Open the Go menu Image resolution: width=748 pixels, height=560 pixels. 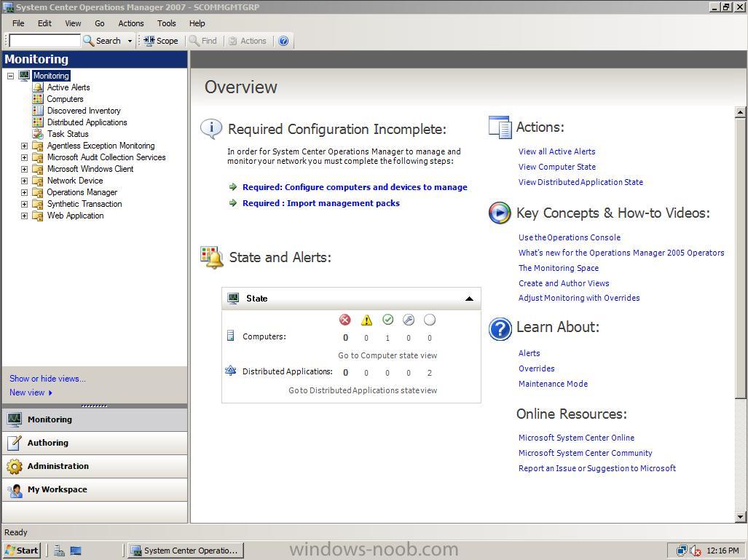pyautogui.click(x=99, y=23)
